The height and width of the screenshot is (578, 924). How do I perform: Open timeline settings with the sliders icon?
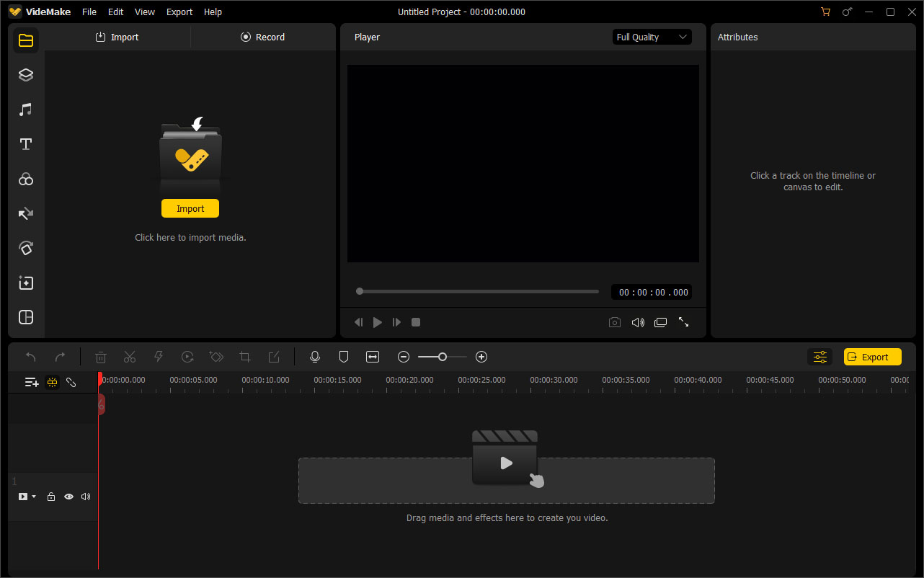click(819, 356)
